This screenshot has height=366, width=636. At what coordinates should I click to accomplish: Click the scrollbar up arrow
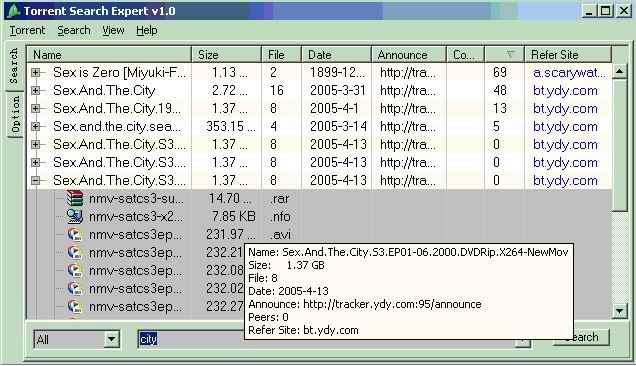coord(619,72)
